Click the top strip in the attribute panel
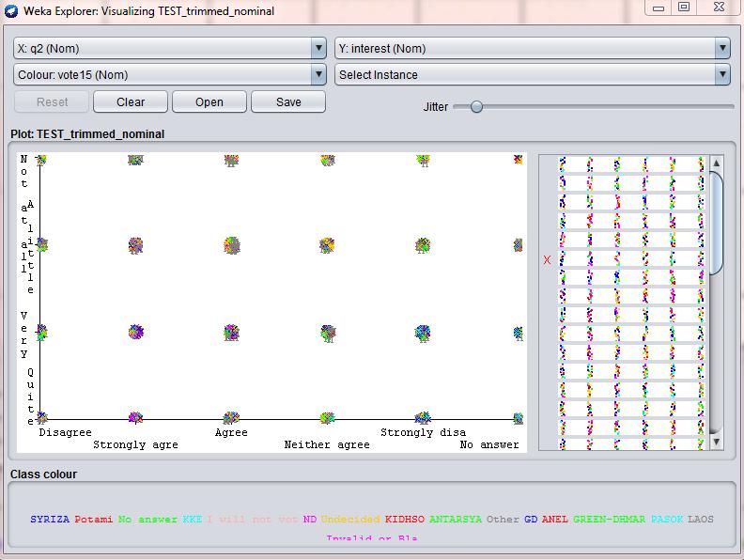The width and height of the screenshot is (744, 560). coord(631,164)
